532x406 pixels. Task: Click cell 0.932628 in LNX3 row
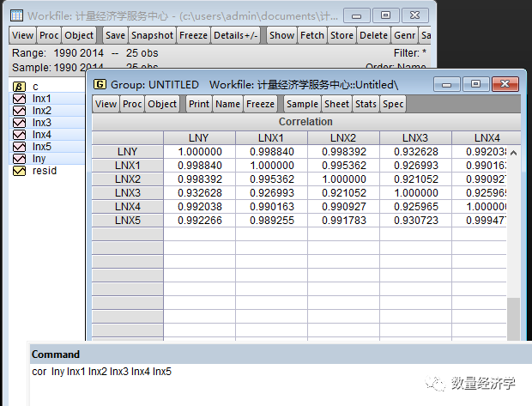200,193
